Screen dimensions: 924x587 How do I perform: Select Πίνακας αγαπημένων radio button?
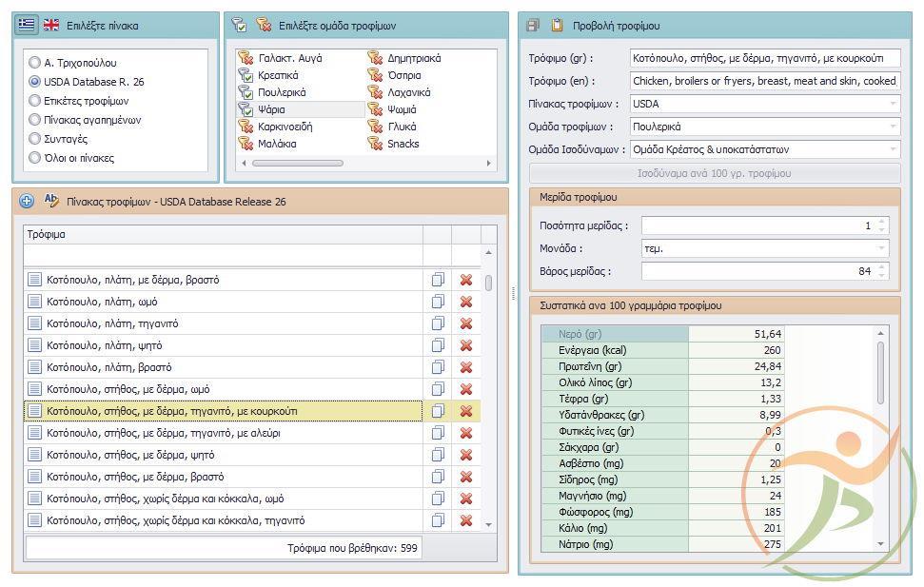35,120
